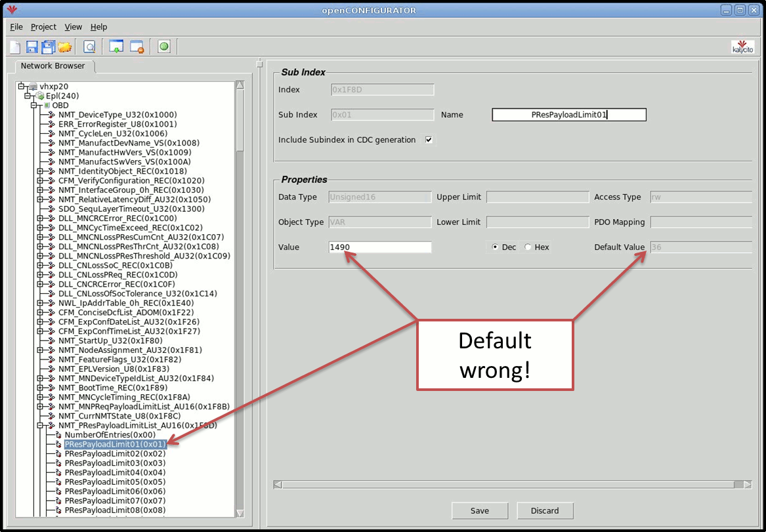Click the horizontal scrollbar in properties pane
766x532 pixels.
[508, 485]
